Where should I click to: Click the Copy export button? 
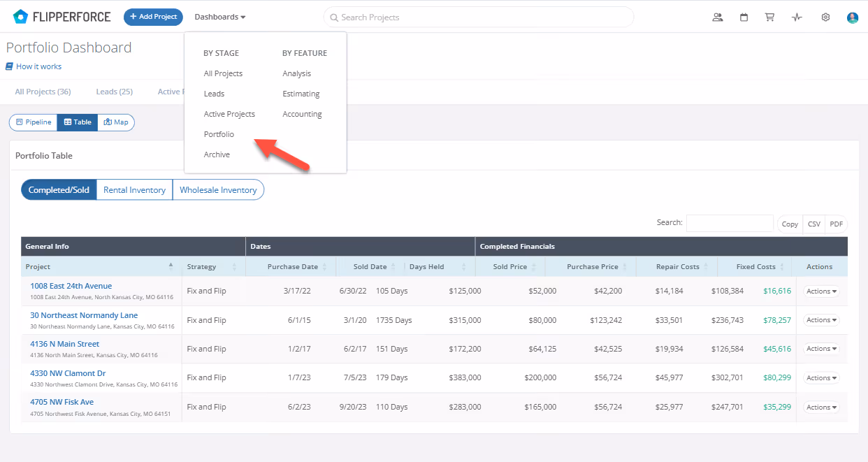click(x=790, y=224)
